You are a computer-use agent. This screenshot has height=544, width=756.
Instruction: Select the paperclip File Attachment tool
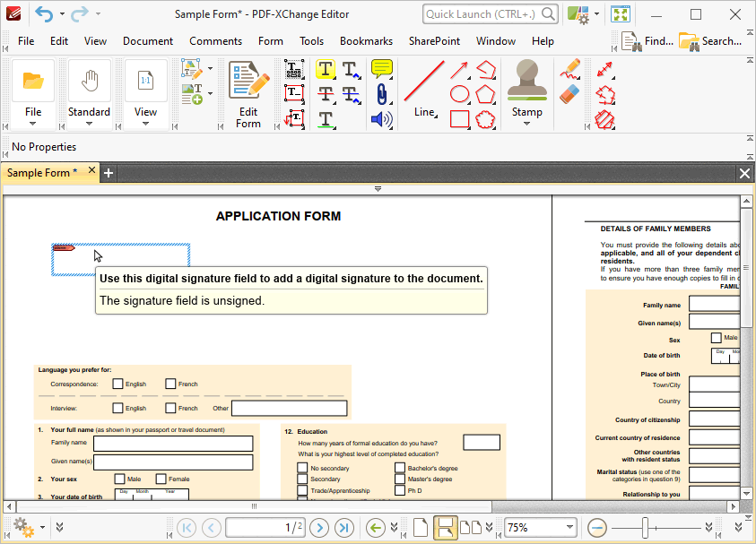[382, 94]
